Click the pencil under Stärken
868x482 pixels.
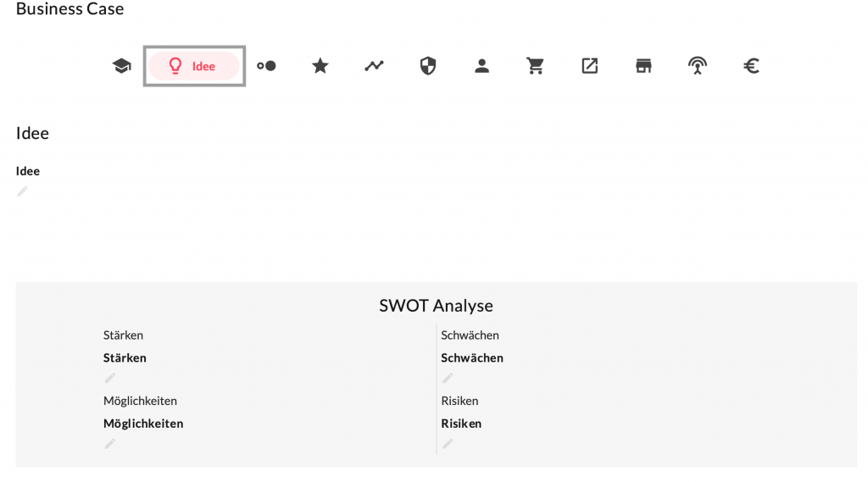point(110,378)
